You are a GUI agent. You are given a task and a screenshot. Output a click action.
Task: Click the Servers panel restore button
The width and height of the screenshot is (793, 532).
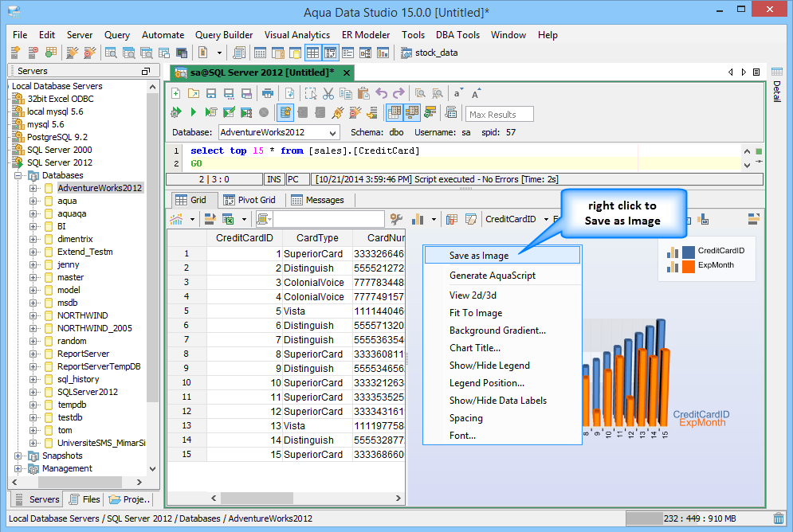click(x=146, y=71)
